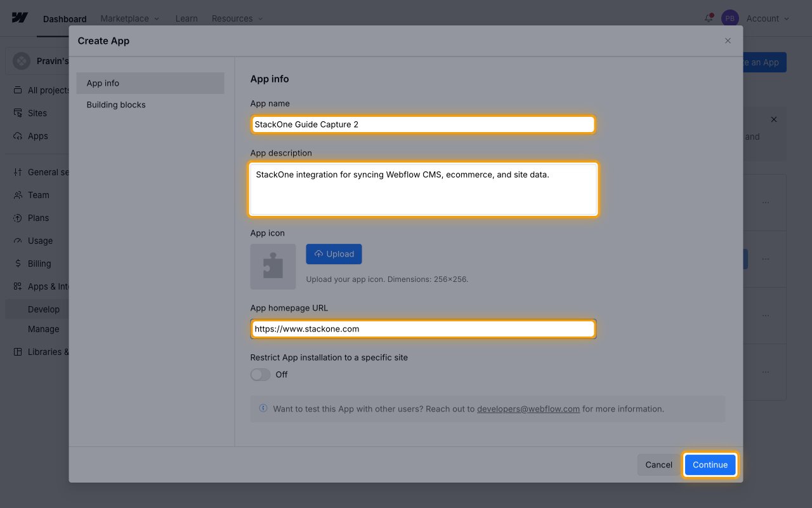Screen dimensions: 812x508
Task: Click the developers@webflow.com link
Action: pyautogui.click(x=528, y=409)
